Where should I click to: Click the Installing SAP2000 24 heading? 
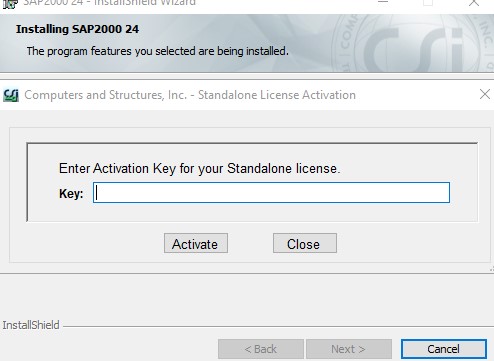[77, 29]
